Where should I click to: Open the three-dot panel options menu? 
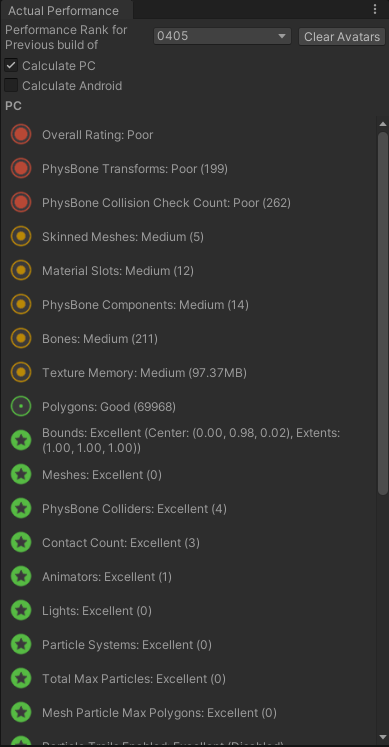coord(375,9)
